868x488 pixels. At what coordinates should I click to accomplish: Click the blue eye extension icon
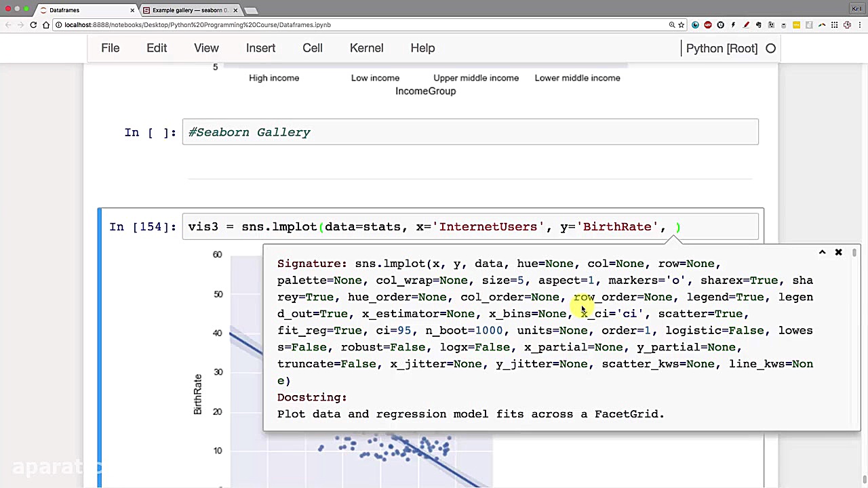point(695,24)
